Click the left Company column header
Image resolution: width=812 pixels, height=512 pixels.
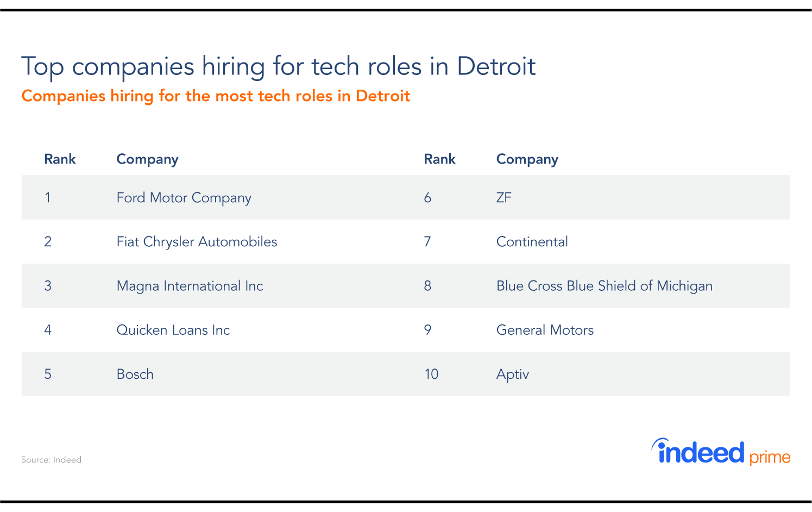(x=147, y=159)
